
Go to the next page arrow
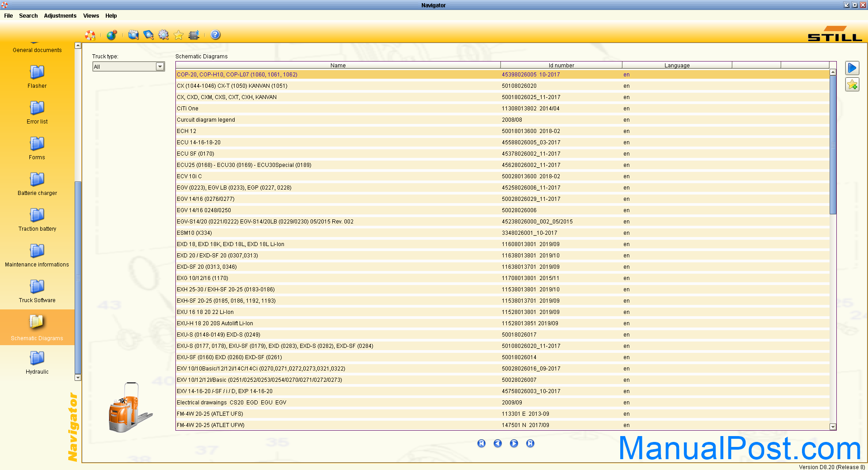tap(514, 443)
